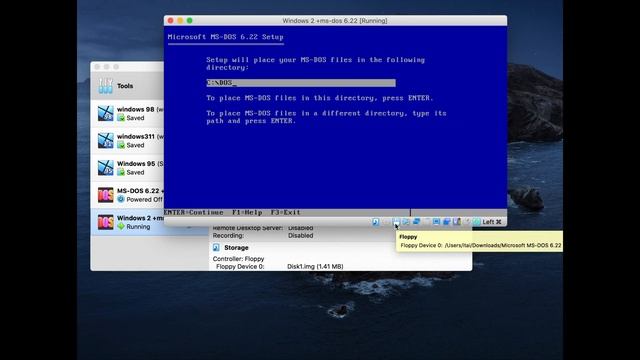Click the Saved state icon under windows311
The height and width of the screenshot is (360, 640).
pyautogui.click(x=121, y=145)
